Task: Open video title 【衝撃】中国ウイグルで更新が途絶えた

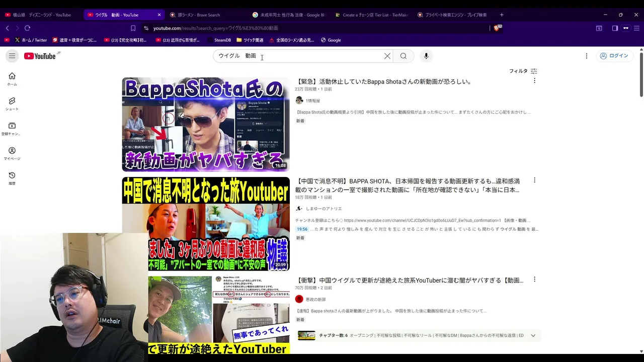Action: coord(410,280)
